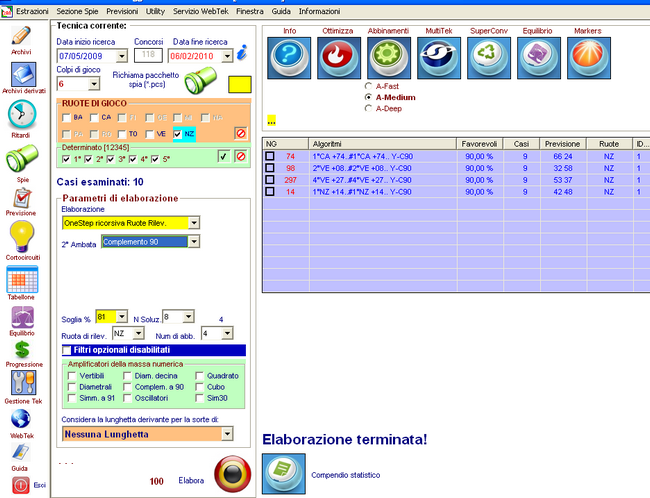This screenshot has width=650, height=498.
Task: Click the Concorsi 118 field
Action: point(148,55)
